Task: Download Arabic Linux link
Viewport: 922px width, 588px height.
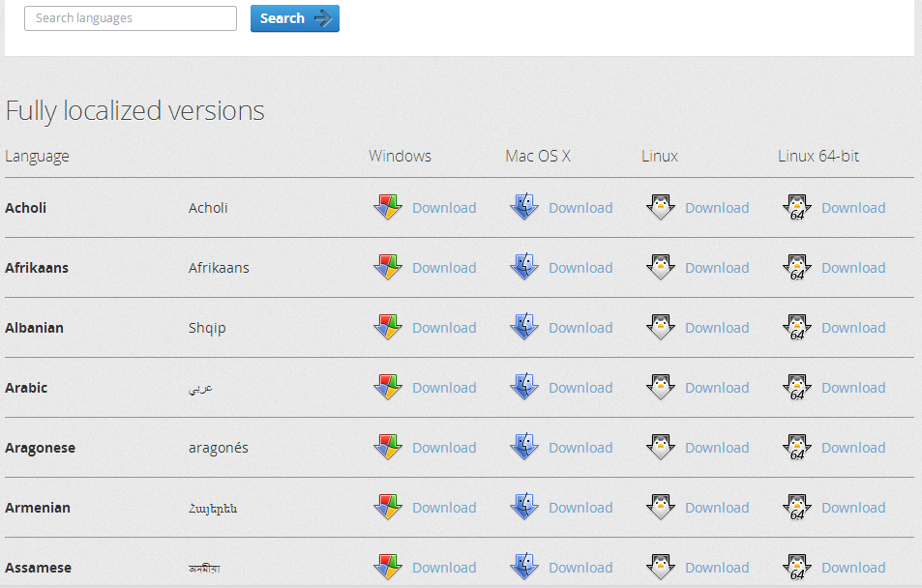Action: click(x=717, y=388)
